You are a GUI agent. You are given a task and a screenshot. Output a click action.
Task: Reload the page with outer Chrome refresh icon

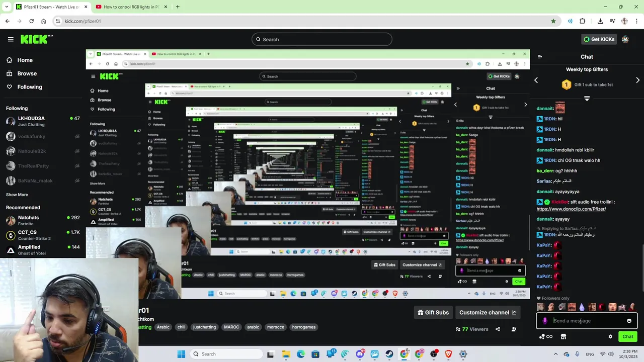coord(31,21)
